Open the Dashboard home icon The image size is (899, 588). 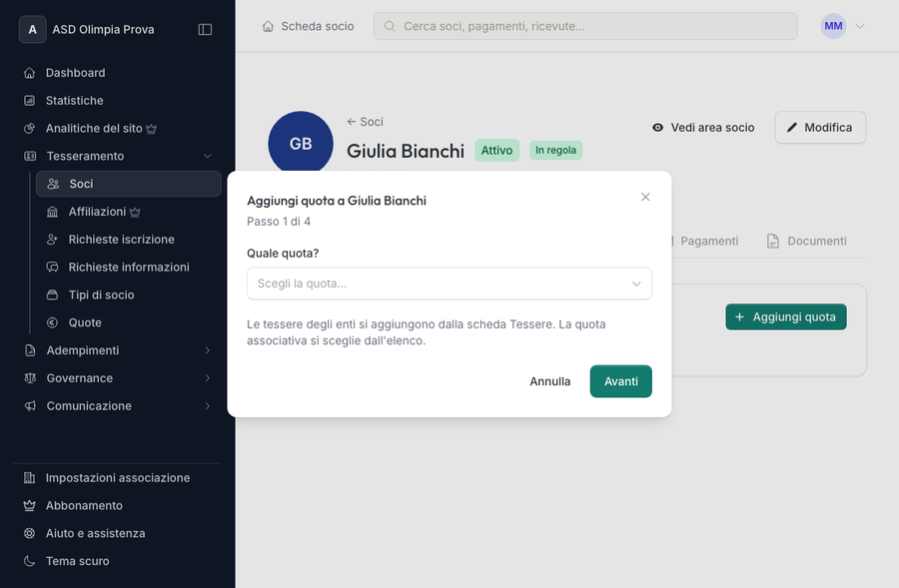[29, 73]
